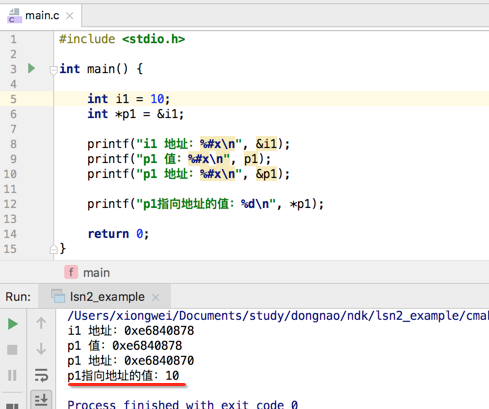Toggle scroll to end of console output

[x=41, y=399]
